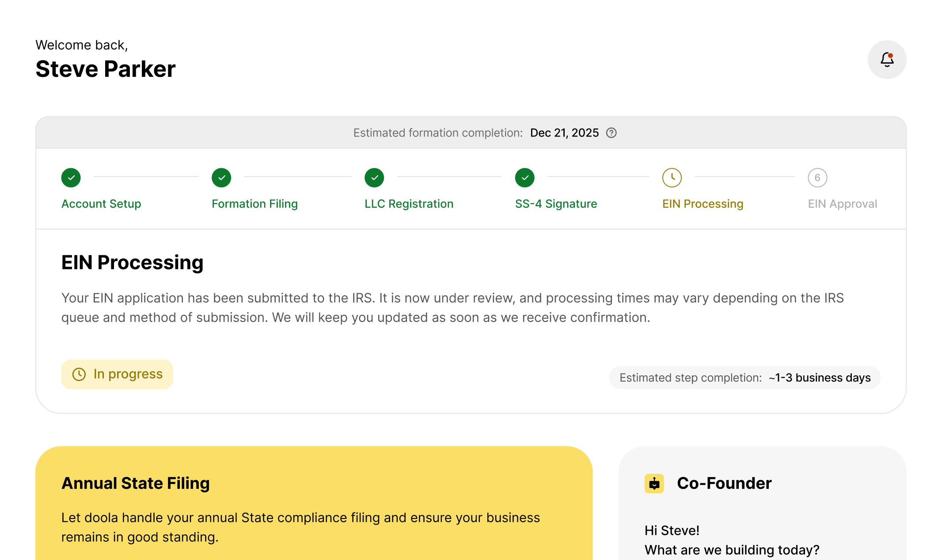Click the help icon beside Dec 21, 2025
The width and height of the screenshot is (942, 560).
pos(611,133)
